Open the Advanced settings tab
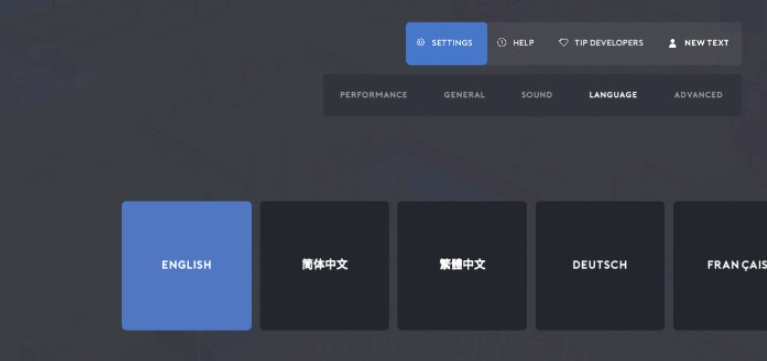The image size is (767, 361). [698, 95]
